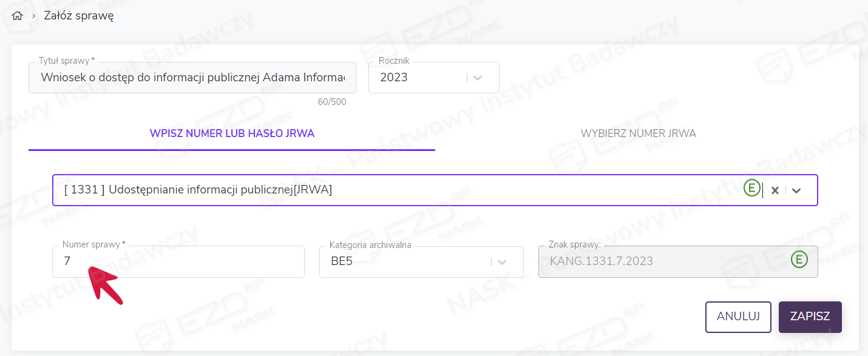Image resolution: width=868 pixels, height=356 pixels.
Task: Click the green E icon in Znak sprawy
Action: tap(799, 260)
